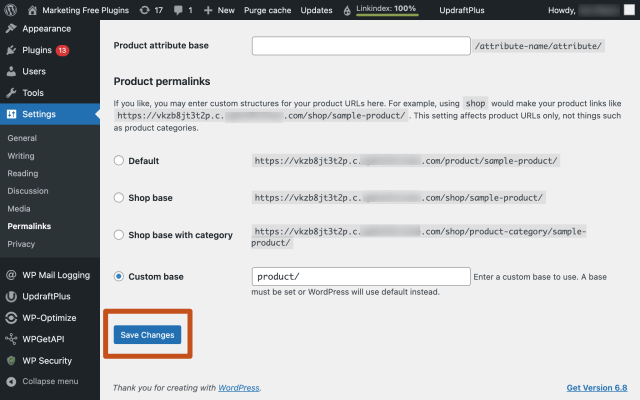Viewport: 640px width, 400px height.
Task: Open the WordPress logo menu
Action: tap(11, 10)
